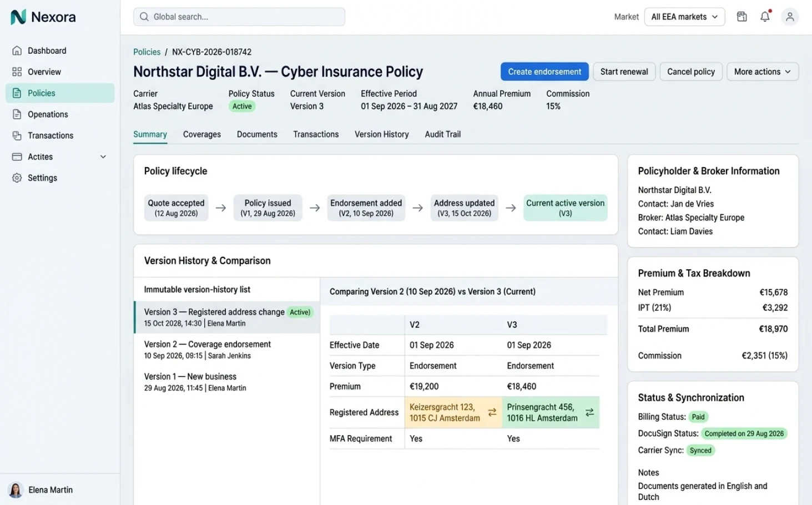
Task: Click the Overview sidebar label
Action: tap(44, 72)
